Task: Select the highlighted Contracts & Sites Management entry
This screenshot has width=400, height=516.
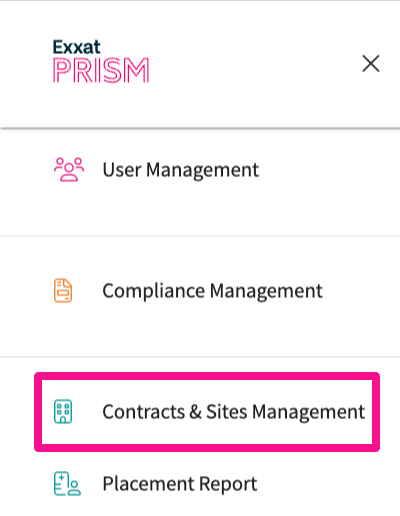Action: coord(207,412)
